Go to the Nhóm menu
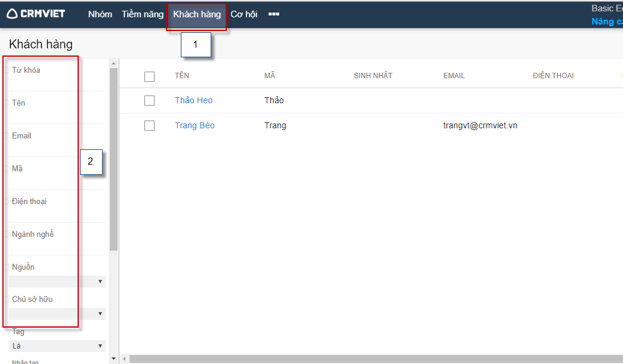The width and height of the screenshot is (623, 364). [x=100, y=14]
